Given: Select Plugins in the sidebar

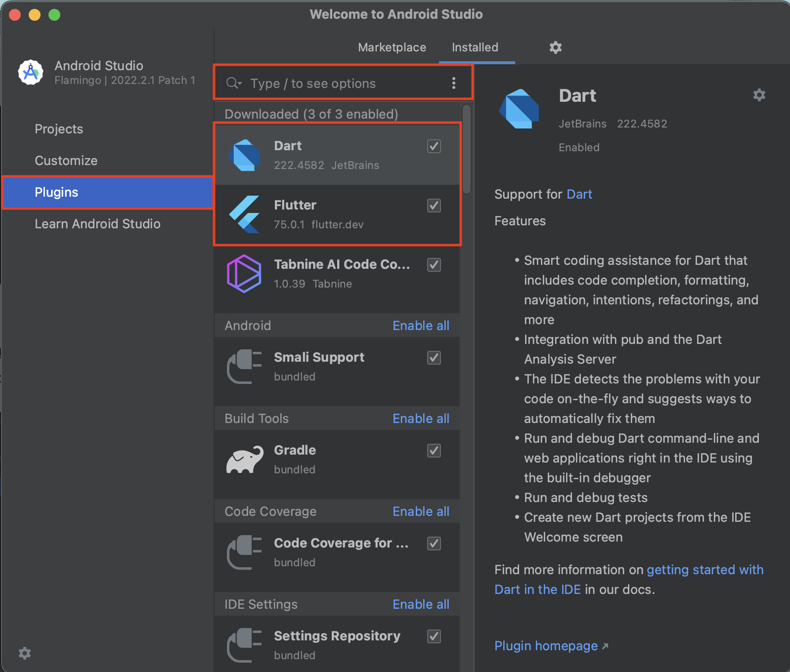Looking at the screenshot, I should [x=108, y=192].
